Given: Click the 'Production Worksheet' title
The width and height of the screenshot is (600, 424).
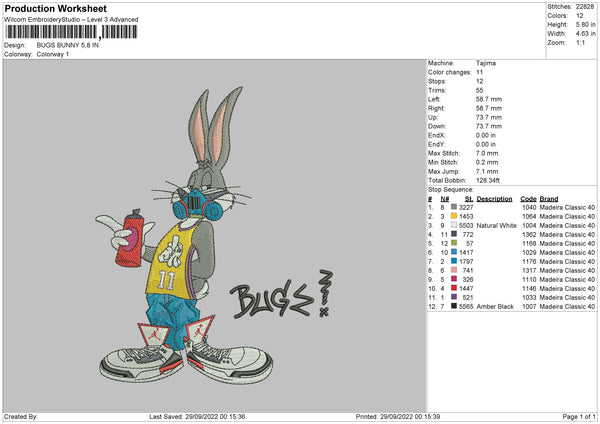Looking at the screenshot, I should coord(55,8).
